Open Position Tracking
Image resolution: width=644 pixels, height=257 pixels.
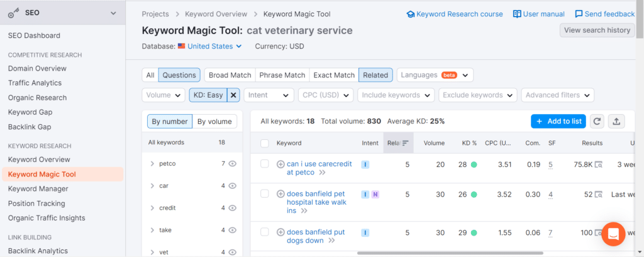tap(36, 203)
